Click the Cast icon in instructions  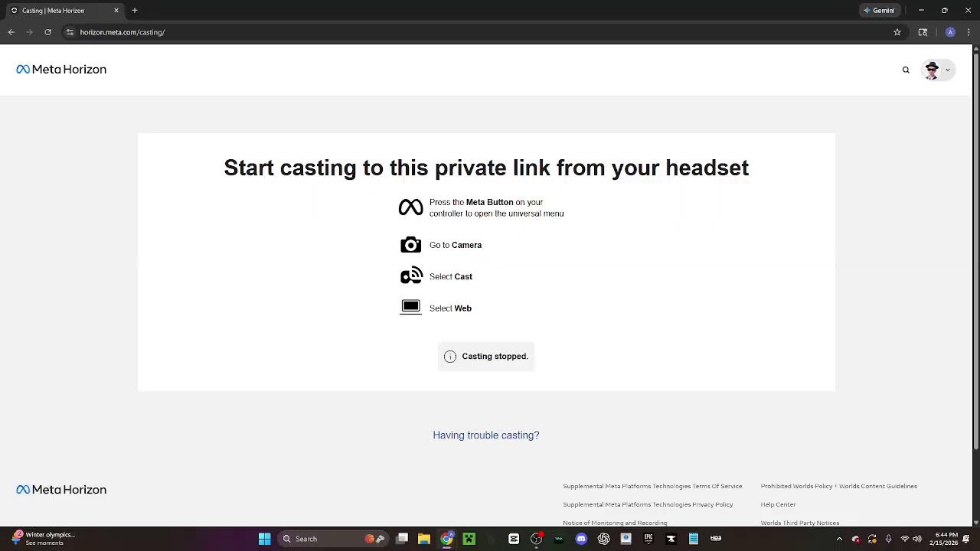(x=411, y=275)
